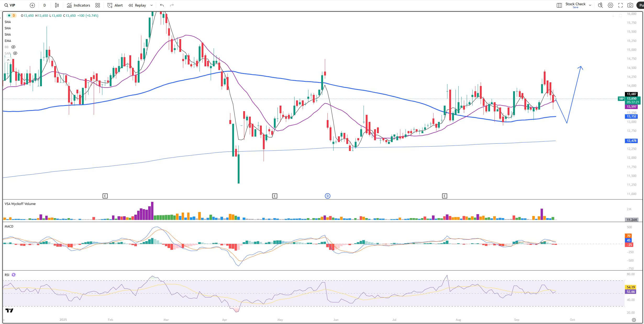Open the candlestick chart style selector

tap(57, 5)
